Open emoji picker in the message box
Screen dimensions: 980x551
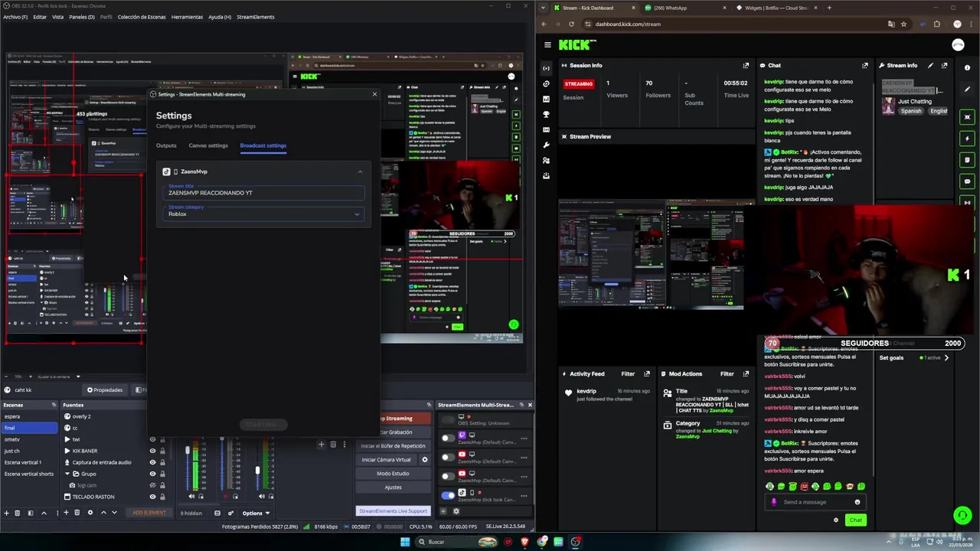point(857,502)
